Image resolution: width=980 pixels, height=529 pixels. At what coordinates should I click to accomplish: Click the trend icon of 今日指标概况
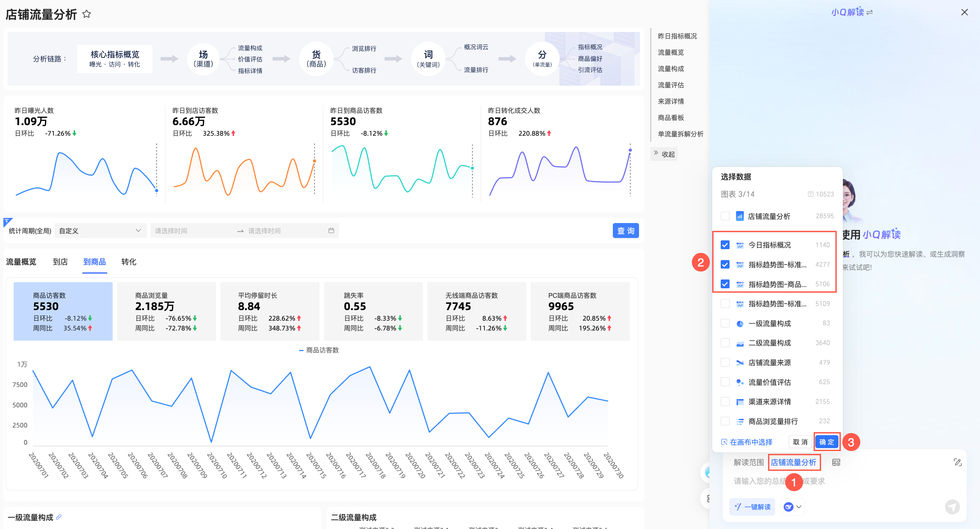point(740,245)
